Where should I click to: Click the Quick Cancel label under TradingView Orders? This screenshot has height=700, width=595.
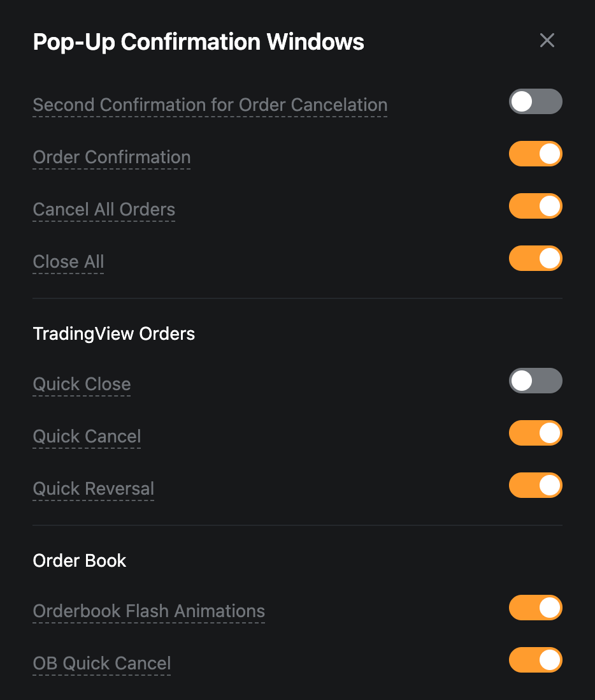click(x=87, y=437)
